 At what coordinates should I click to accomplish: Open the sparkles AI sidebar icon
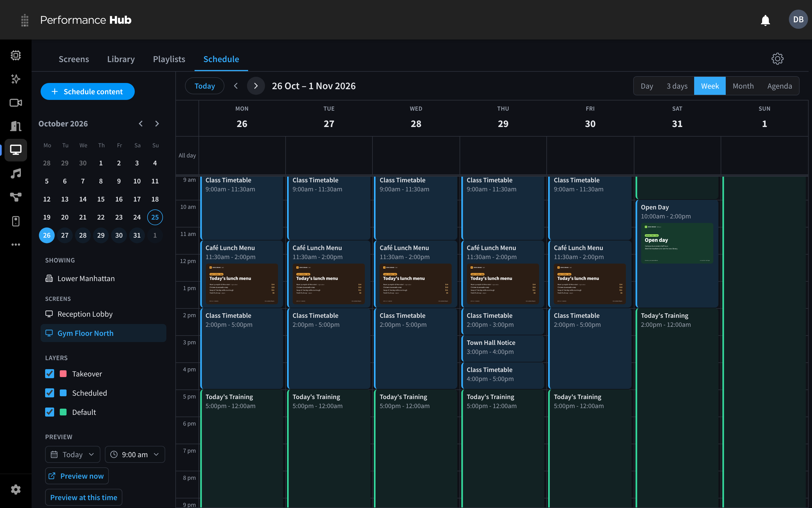pos(16,79)
